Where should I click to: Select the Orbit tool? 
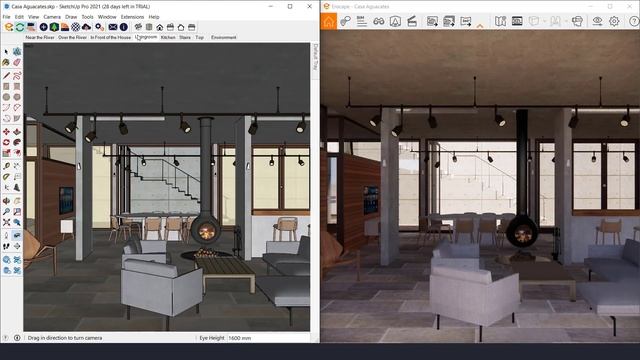point(6,201)
